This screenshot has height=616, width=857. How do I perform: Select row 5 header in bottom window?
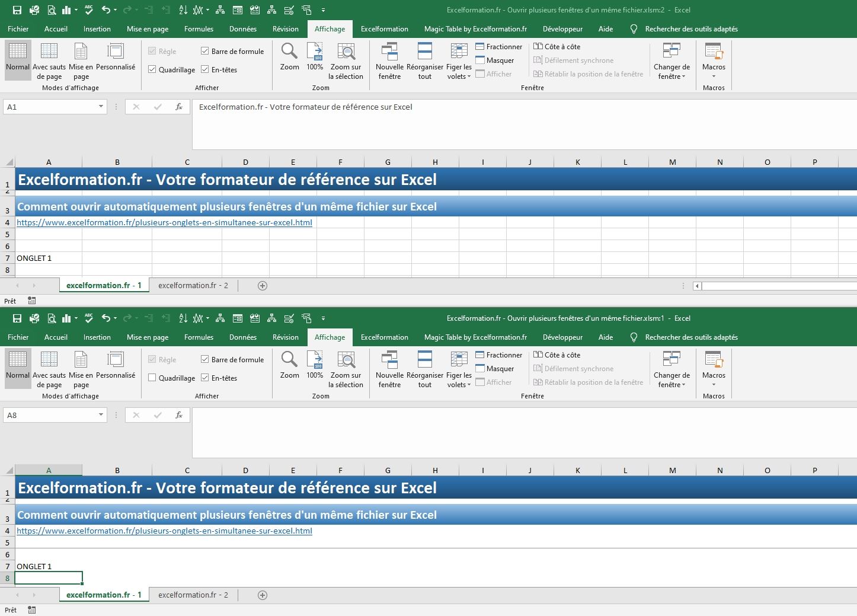(7, 542)
